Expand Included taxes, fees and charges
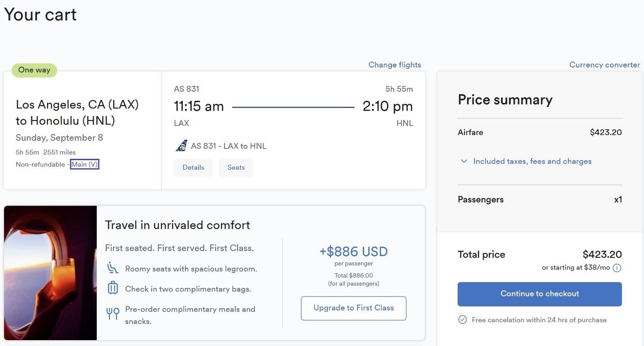 pyautogui.click(x=532, y=161)
